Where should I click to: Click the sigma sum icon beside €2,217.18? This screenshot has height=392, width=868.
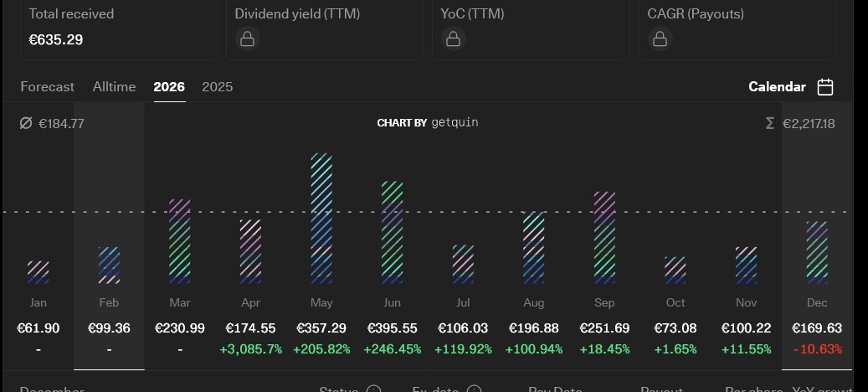pyautogui.click(x=769, y=124)
